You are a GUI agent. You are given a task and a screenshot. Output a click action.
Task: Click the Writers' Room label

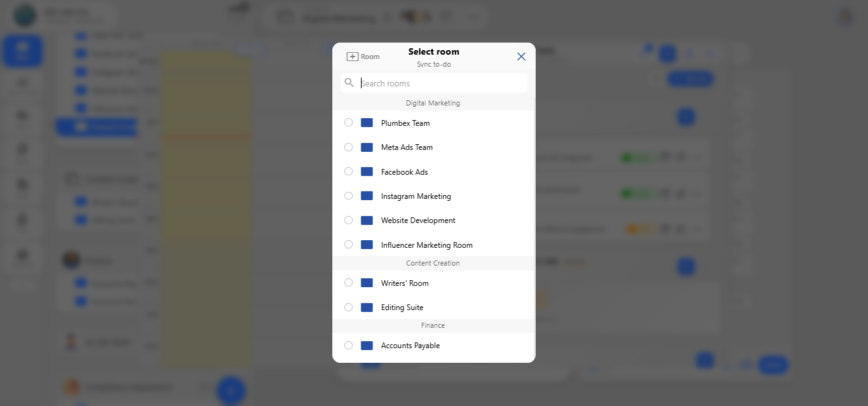(405, 283)
